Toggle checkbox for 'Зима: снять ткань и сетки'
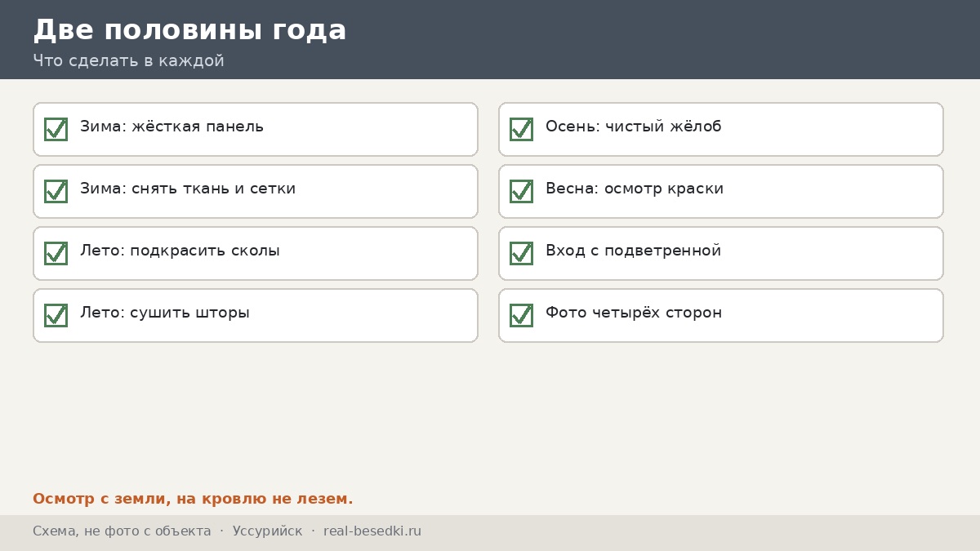This screenshot has height=551, width=980. (56, 191)
